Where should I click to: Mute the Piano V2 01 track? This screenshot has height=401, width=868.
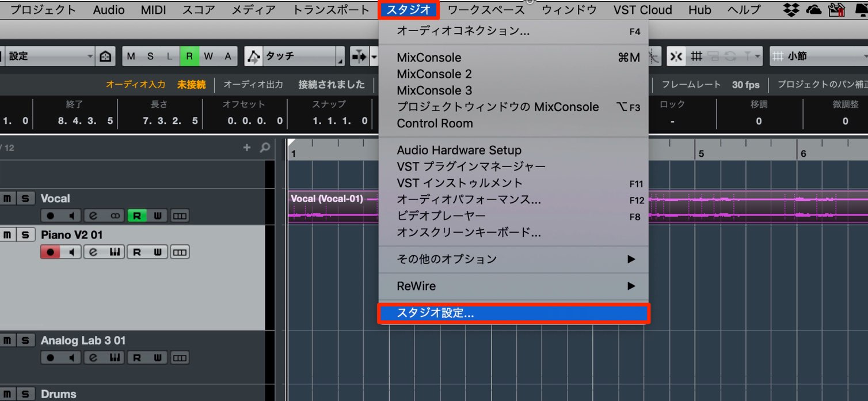[7, 234]
